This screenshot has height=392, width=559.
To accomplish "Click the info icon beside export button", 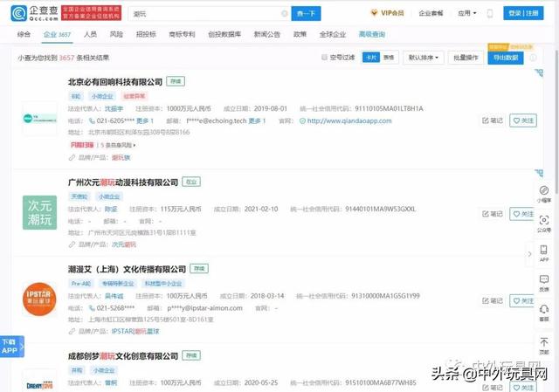I will pyautogui.click(x=533, y=58).
